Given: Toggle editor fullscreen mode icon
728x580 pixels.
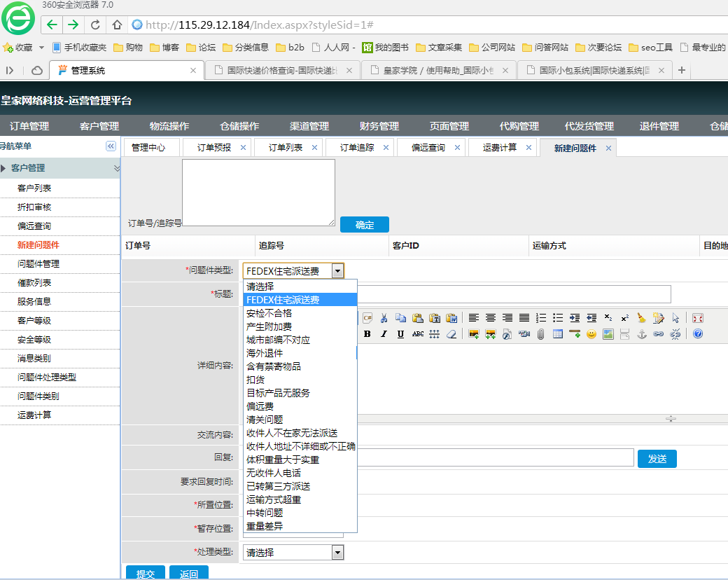Looking at the screenshot, I should point(698,318).
